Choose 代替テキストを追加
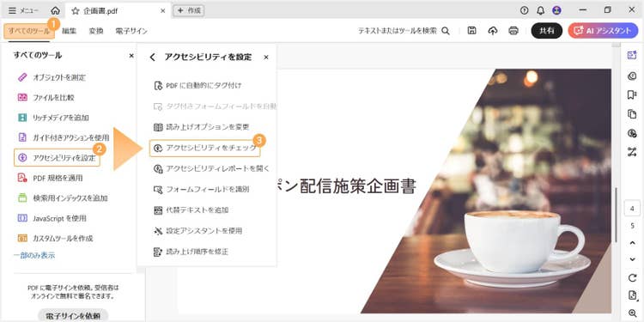The image size is (644, 322). (x=191, y=210)
